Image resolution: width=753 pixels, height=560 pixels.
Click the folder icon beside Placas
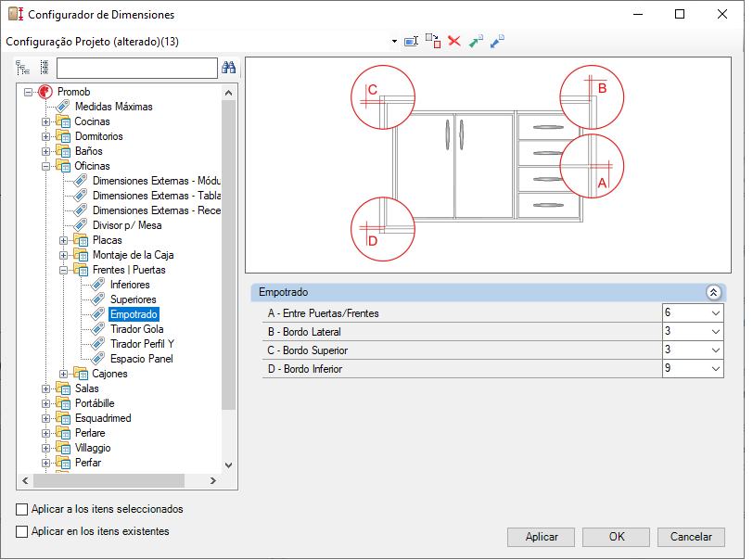click(81, 240)
